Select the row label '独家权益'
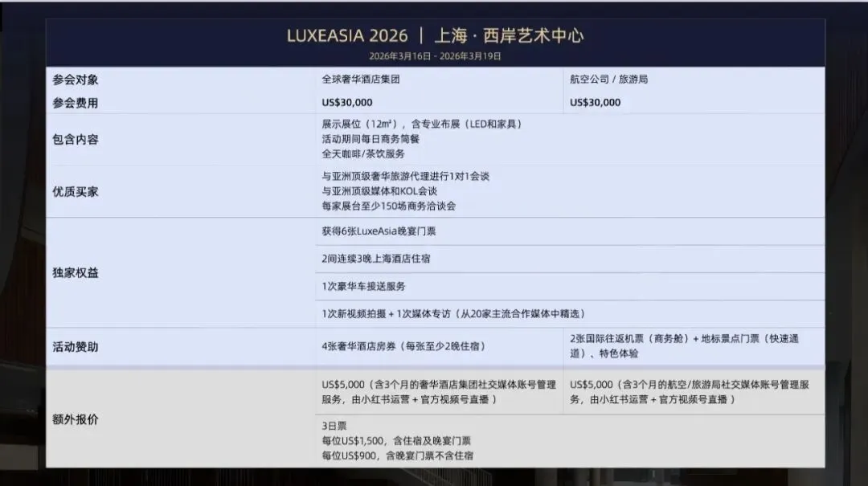This screenshot has height=486, width=868. coord(76,273)
